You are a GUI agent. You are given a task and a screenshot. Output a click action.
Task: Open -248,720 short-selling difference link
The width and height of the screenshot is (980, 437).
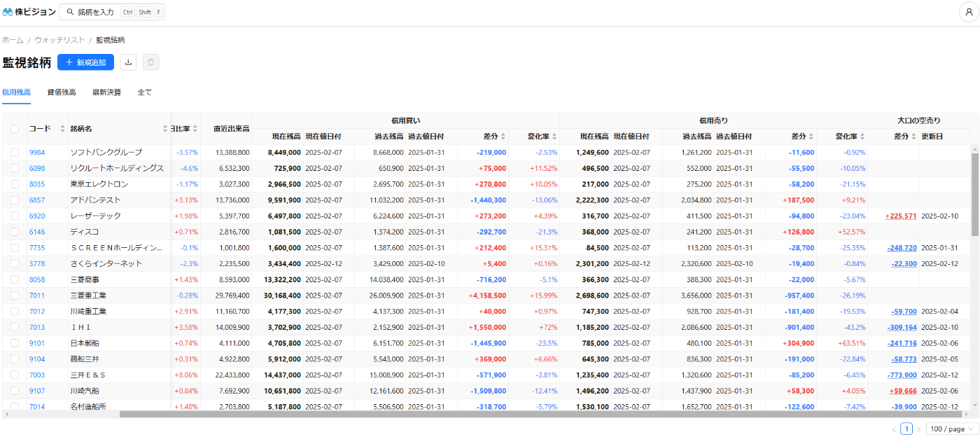[x=902, y=248]
